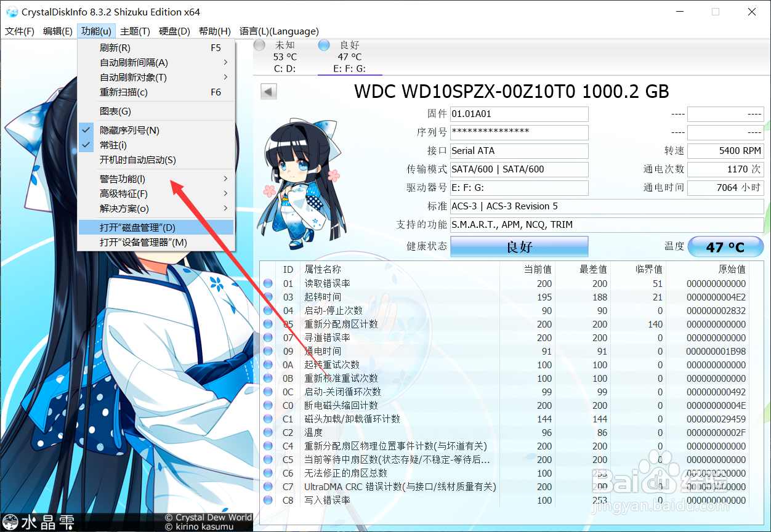
Task: Expand the 警告功能(l) submenu
Action: click(156, 179)
